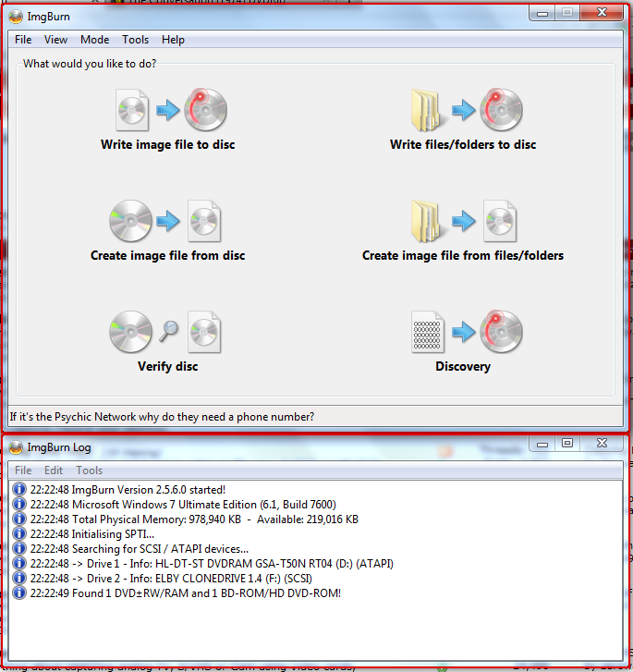Click the info icon beside 'Total Physical Memory' entry

(x=18, y=519)
